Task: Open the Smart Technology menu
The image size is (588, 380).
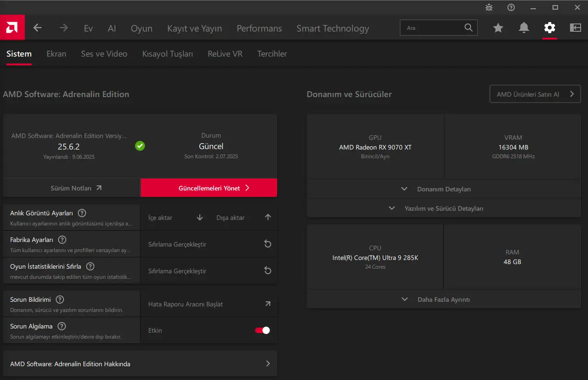Action: (x=333, y=29)
